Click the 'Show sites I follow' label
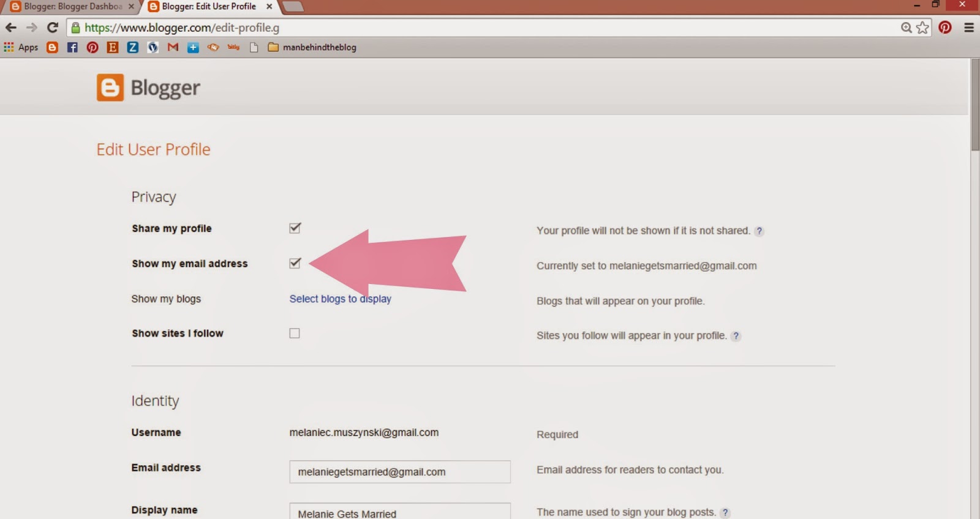980x519 pixels. tap(178, 334)
